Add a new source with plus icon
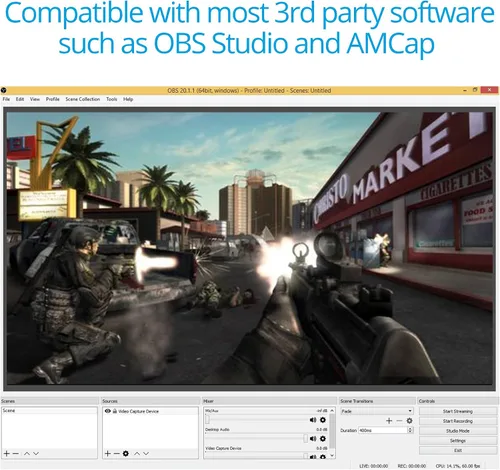The image size is (500, 470). click(108, 453)
